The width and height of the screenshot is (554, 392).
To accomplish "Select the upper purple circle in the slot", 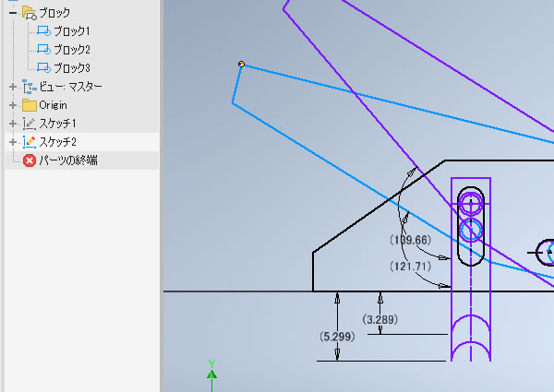I will [x=471, y=204].
